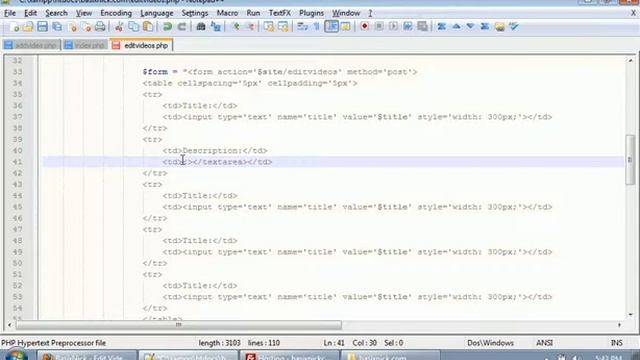Click the Stop macro recording icon
The height and width of the screenshot is (360, 640).
379,27
